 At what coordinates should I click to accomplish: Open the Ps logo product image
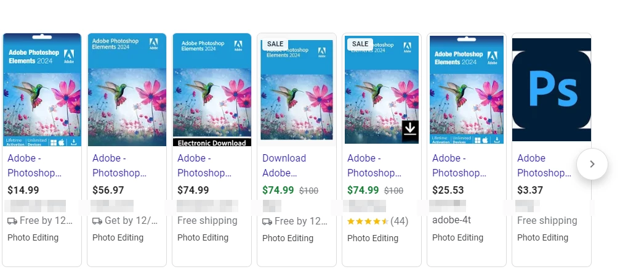552,89
